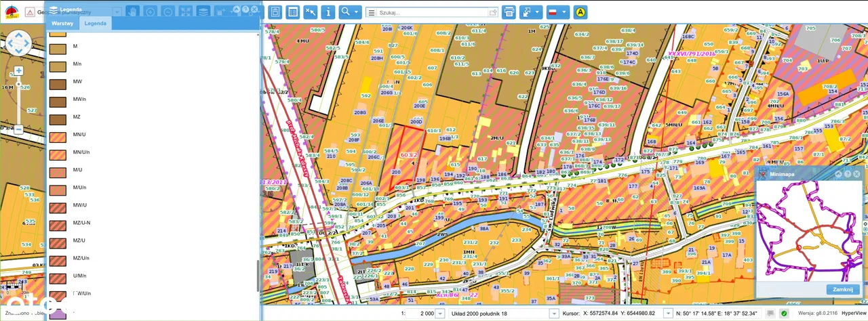
Task: Select the Legenda tab
Action: pos(95,23)
